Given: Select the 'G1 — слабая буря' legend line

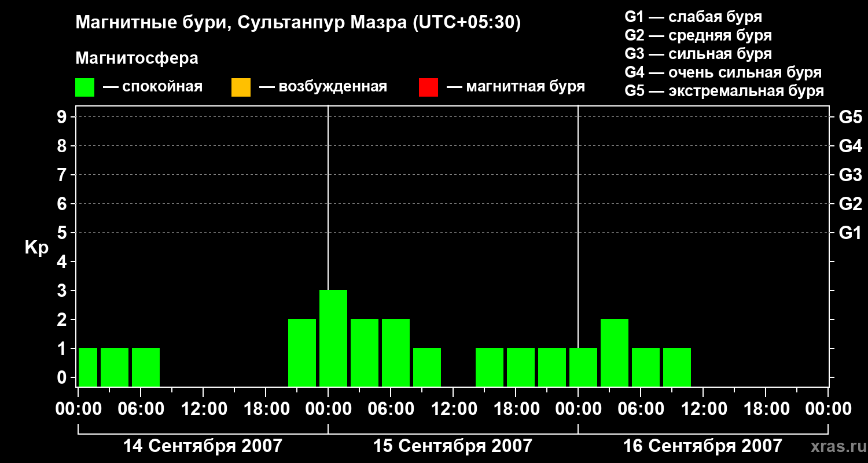Looking at the screenshot, I should [x=693, y=17].
